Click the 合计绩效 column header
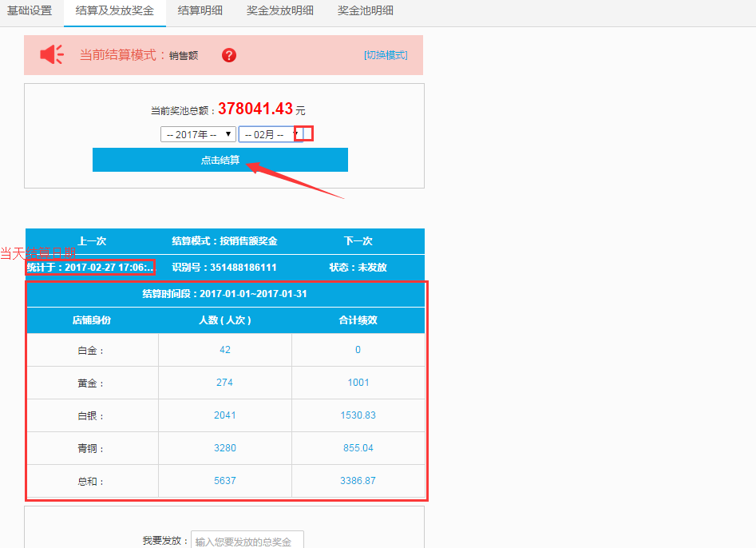The height and width of the screenshot is (548, 756). [x=358, y=320]
